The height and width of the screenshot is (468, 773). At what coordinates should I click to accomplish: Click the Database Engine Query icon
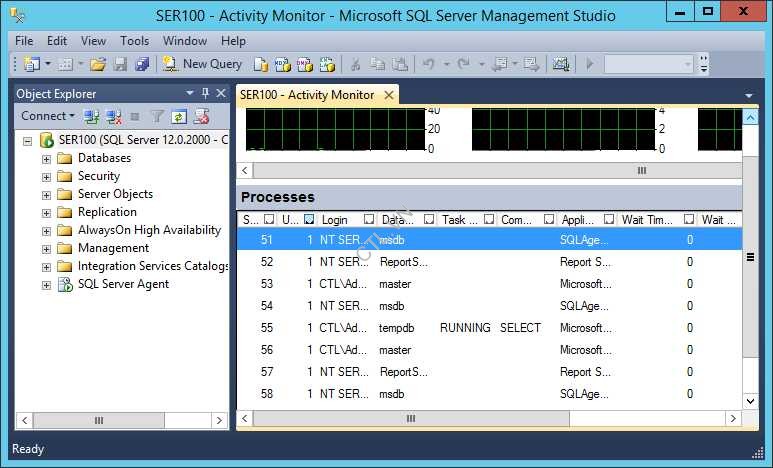(x=261, y=64)
